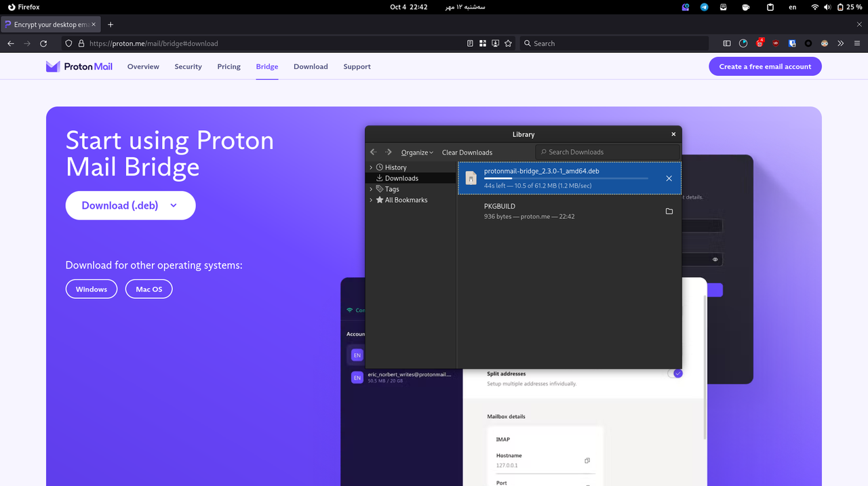
Task: Click the coffee cup tray icon
Action: (746, 7)
